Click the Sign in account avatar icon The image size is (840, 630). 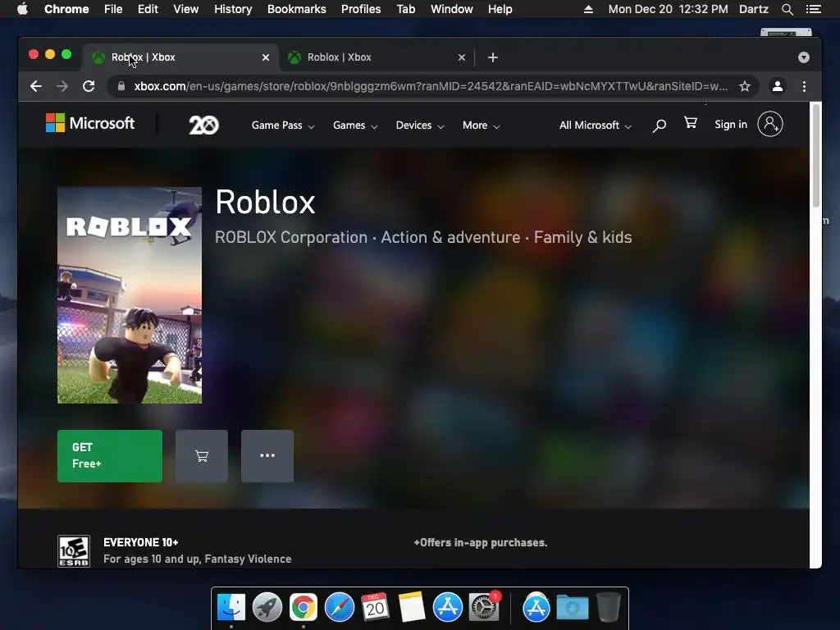770,125
